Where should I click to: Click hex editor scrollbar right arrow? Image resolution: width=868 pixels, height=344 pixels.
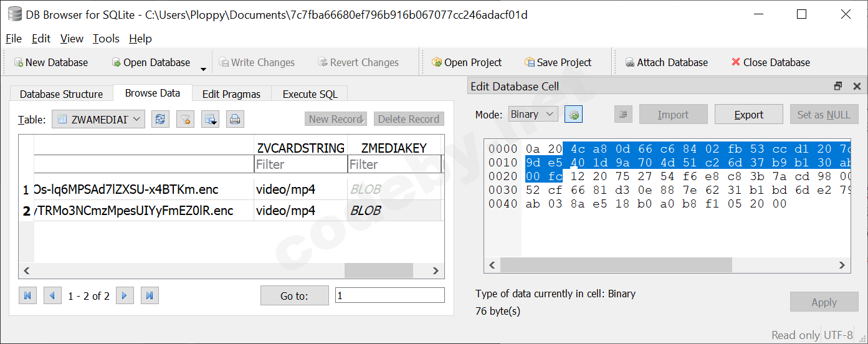point(842,265)
